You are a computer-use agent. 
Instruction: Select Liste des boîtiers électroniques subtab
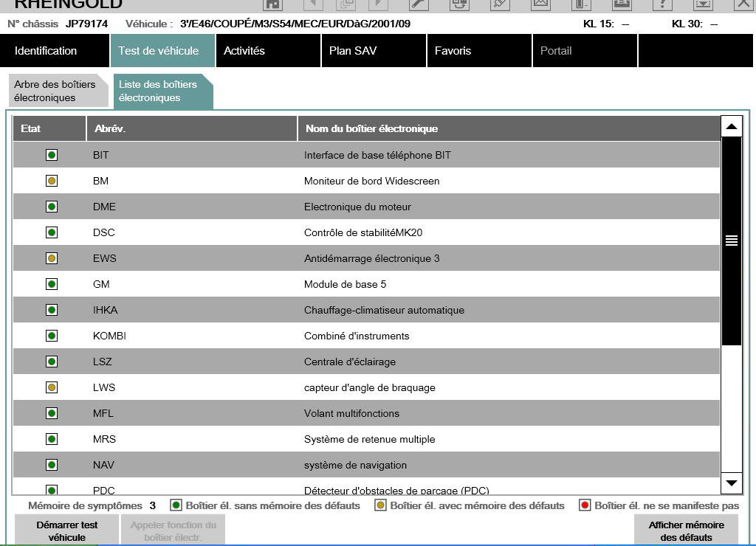[163, 91]
